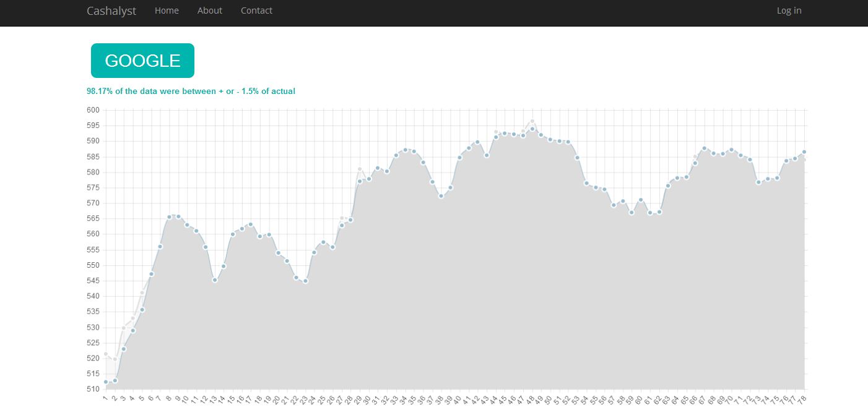Select the gray data point at index 29

click(x=360, y=169)
